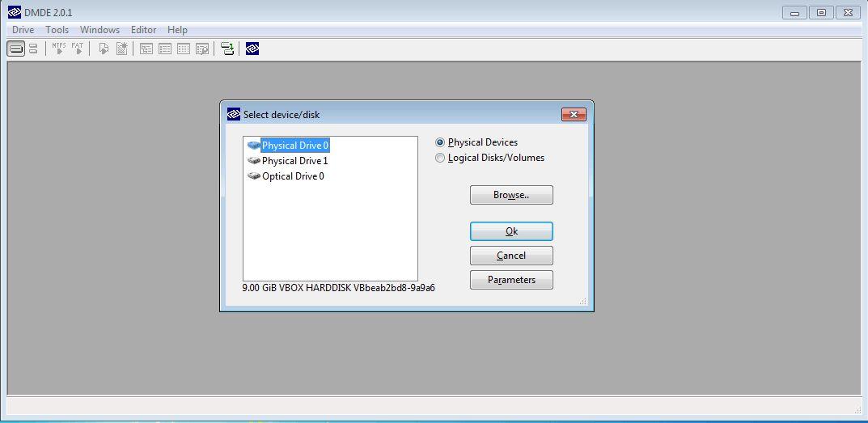
Task: Click the NTFS search toolbar icon
Action: [59, 49]
